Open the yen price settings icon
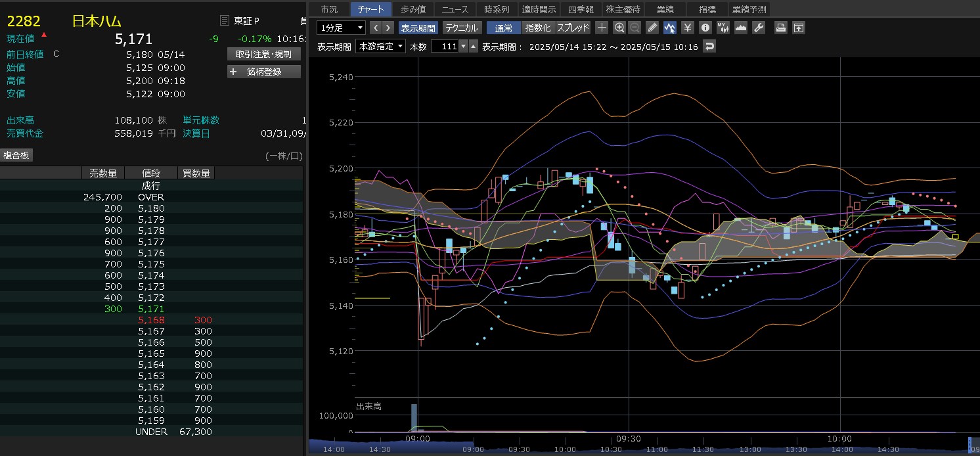 pyautogui.click(x=687, y=28)
